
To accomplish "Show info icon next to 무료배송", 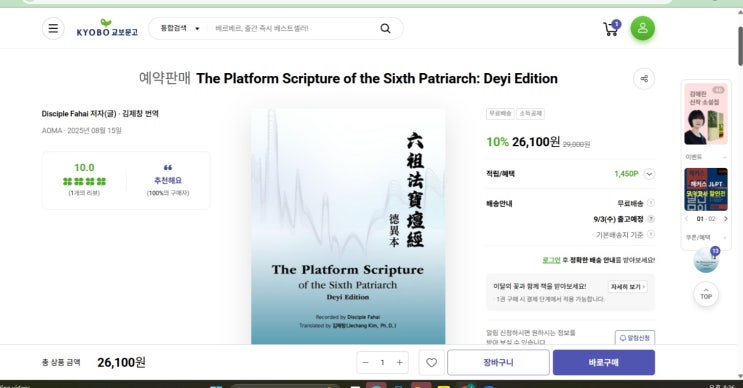I will tap(651, 203).
